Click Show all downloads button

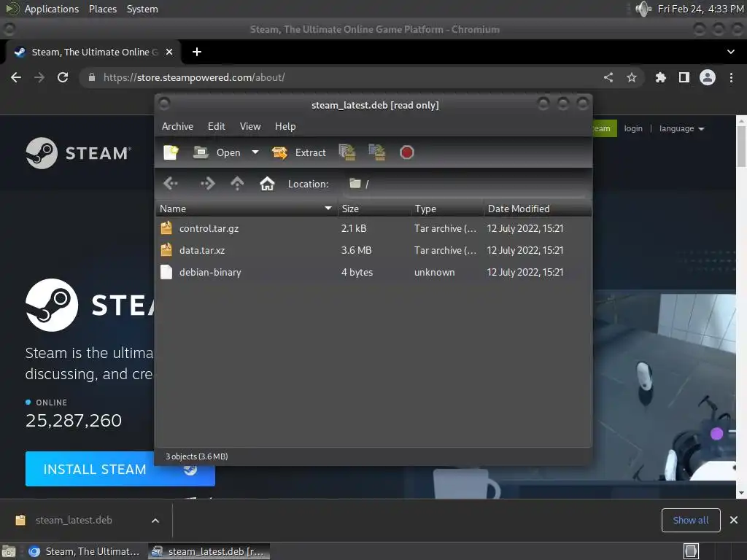[690, 520]
